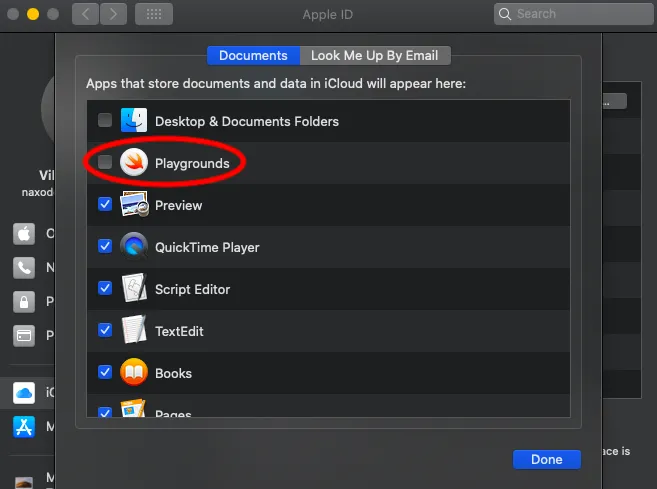Viewport: 657px width, 489px height.
Task: Click the padlock sidebar icon
Action: click(24, 302)
